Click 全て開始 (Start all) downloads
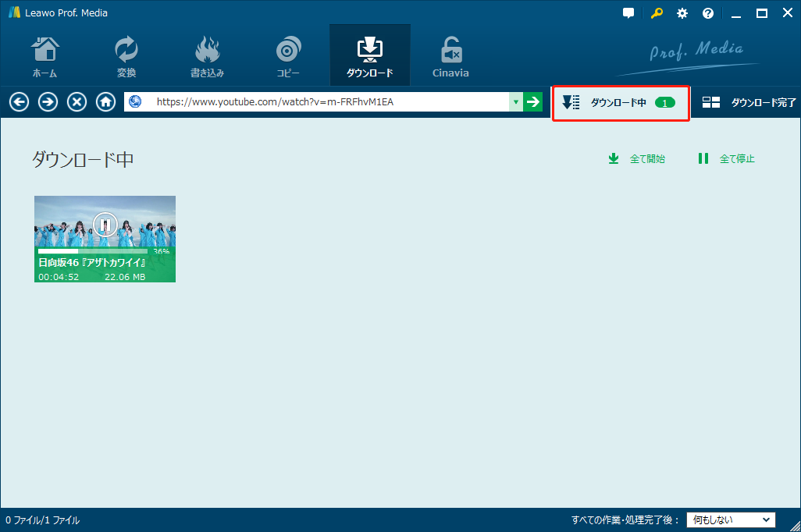 (x=636, y=159)
